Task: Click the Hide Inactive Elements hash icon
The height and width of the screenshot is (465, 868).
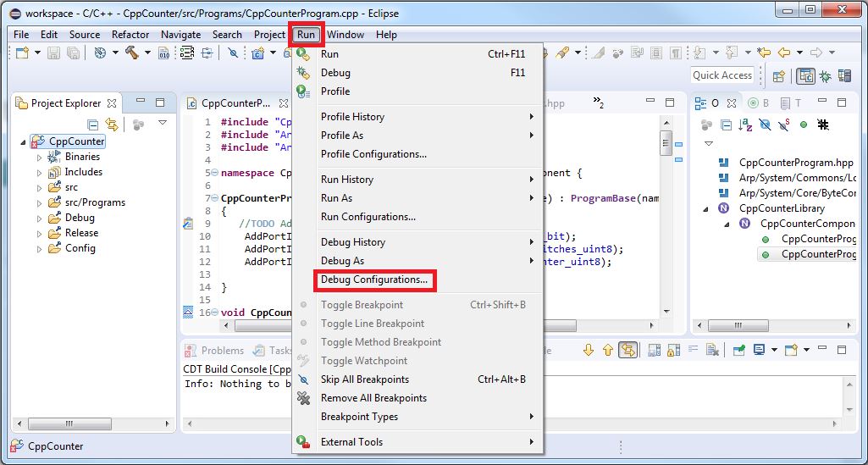Action: pyautogui.click(x=823, y=125)
